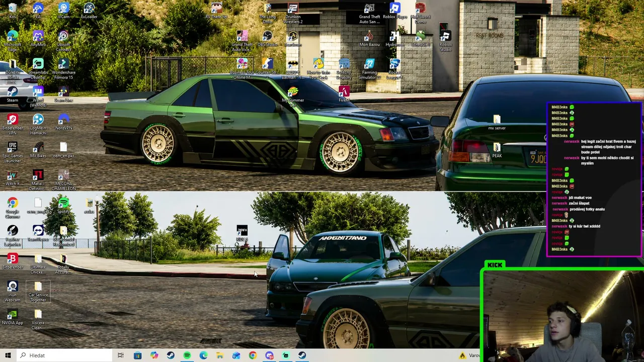Open Google Chrome from the taskbar
Image resolution: width=644 pixels, height=362 pixels.
(253, 355)
